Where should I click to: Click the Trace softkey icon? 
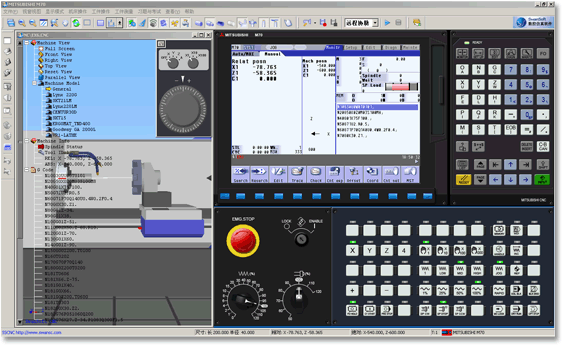pos(297,174)
